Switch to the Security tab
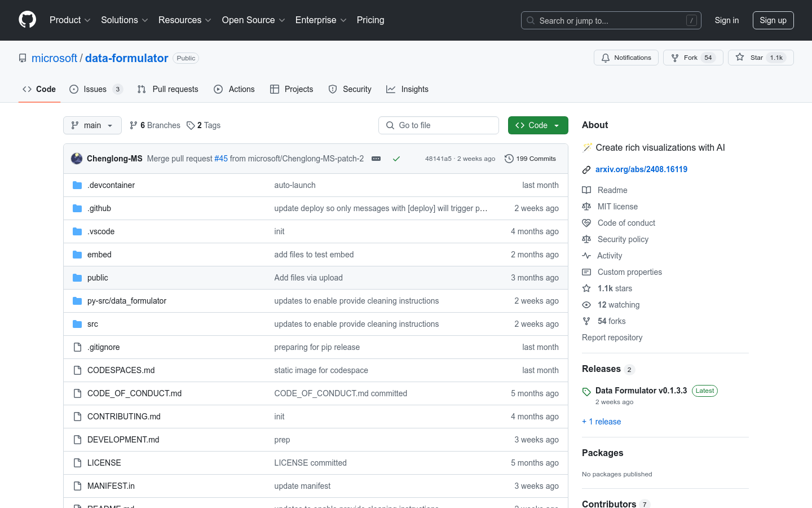 pos(350,89)
